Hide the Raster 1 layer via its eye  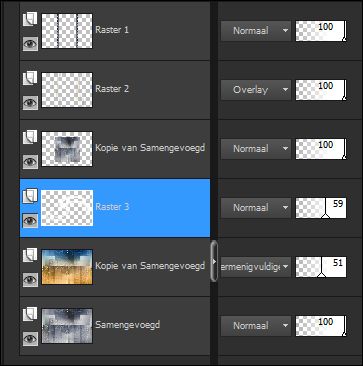tap(30, 43)
